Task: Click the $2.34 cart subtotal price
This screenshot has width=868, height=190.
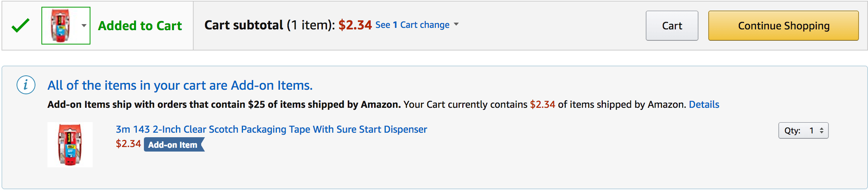Action: 355,25
